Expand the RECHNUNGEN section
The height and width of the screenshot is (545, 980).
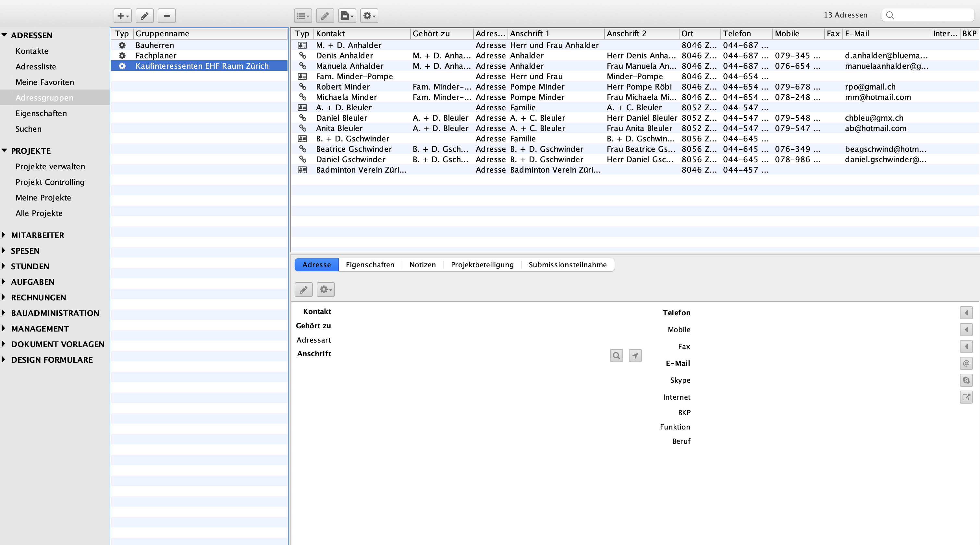[4, 297]
